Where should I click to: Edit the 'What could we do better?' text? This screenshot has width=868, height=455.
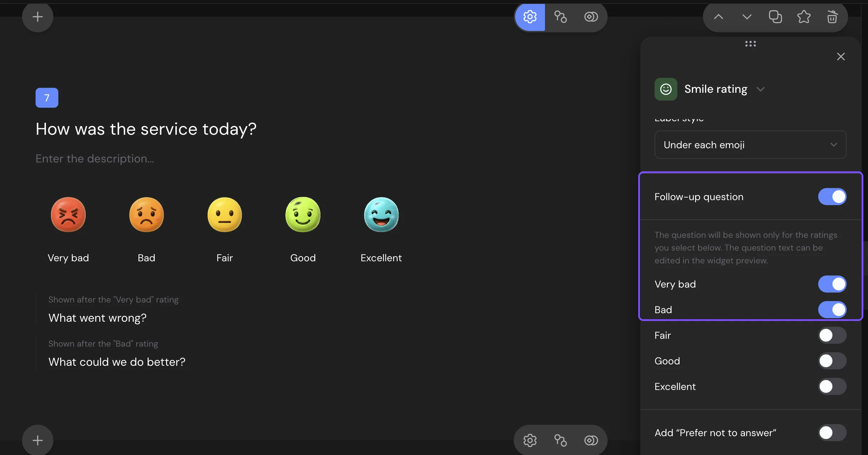pyautogui.click(x=117, y=362)
